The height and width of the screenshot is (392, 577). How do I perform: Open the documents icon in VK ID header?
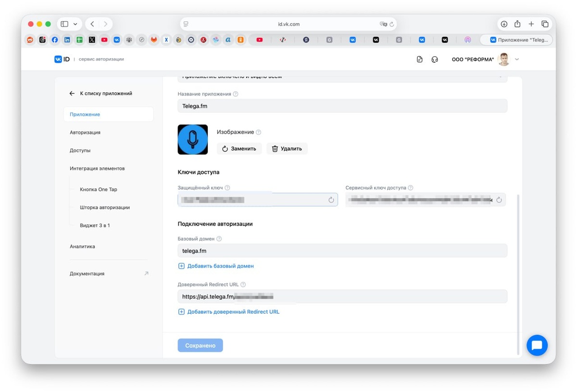[x=420, y=59]
